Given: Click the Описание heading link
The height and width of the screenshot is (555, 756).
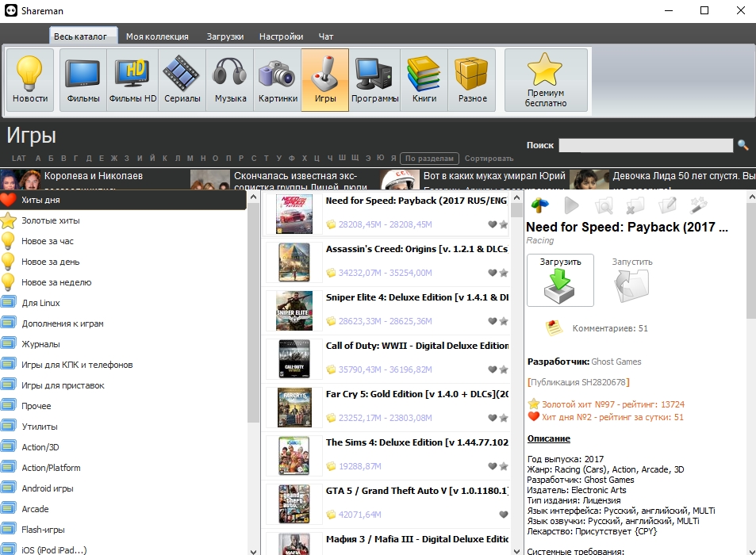Looking at the screenshot, I should coord(549,438).
